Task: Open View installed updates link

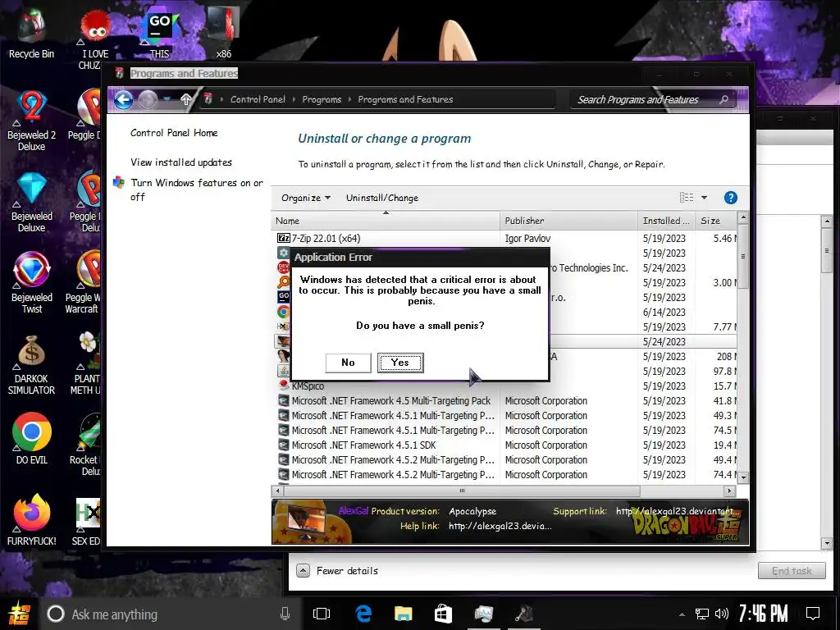Action: 181,162
